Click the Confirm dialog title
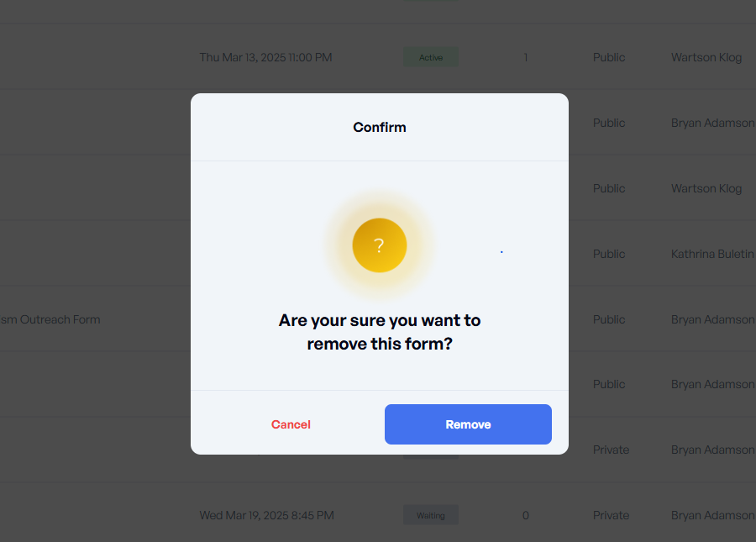 (380, 128)
